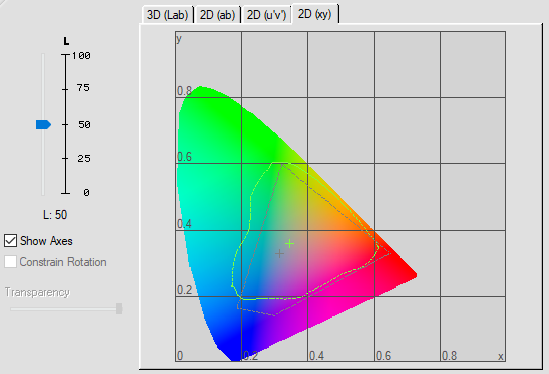Click the 100 tick on L scale

[x=81, y=55]
